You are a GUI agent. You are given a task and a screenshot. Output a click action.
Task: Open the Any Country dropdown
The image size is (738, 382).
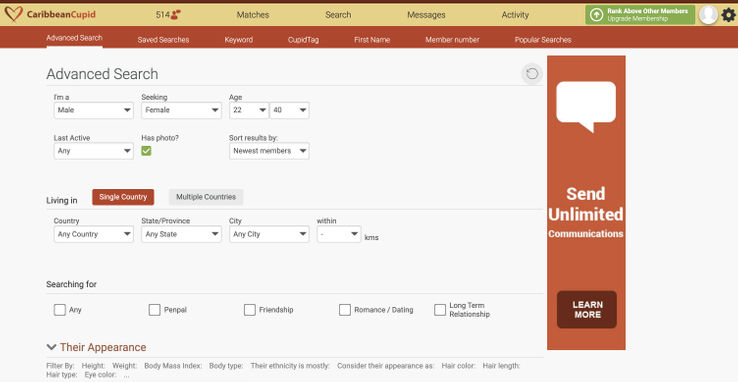pos(94,234)
